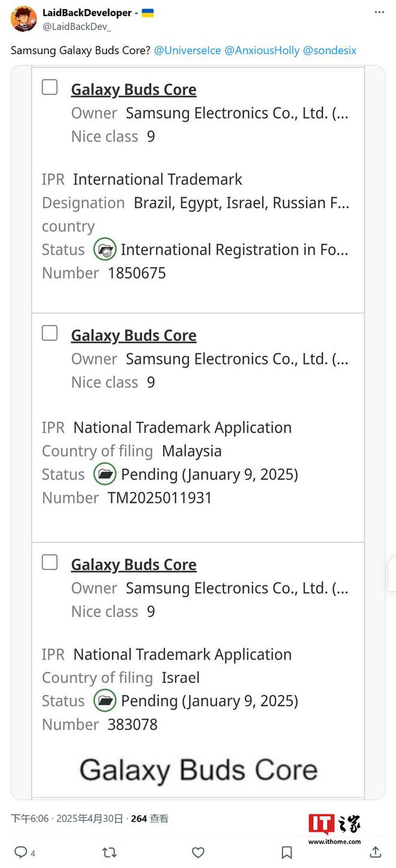Like the tweet with the heart icon
Image resolution: width=396 pixels, height=868 pixels.
point(198,852)
